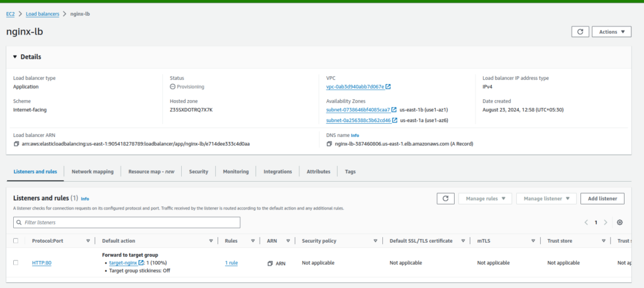
Task: Open the Monitoring tab
Action: pyautogui.click(x=235, y=172)
